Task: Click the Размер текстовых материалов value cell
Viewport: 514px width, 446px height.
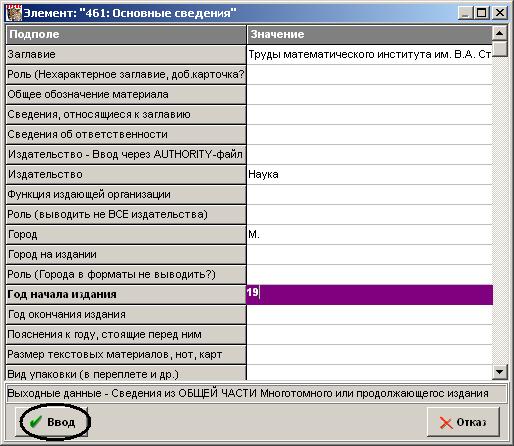Action: click(369, 354)
